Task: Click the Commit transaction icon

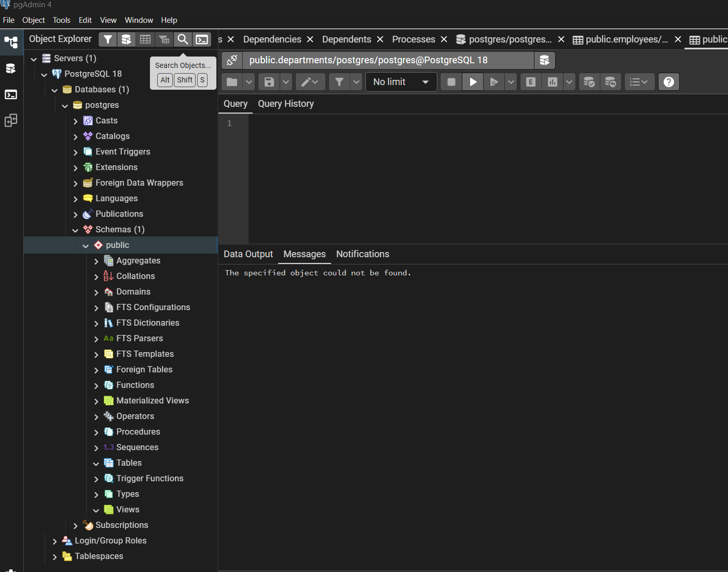Action: 589,82
